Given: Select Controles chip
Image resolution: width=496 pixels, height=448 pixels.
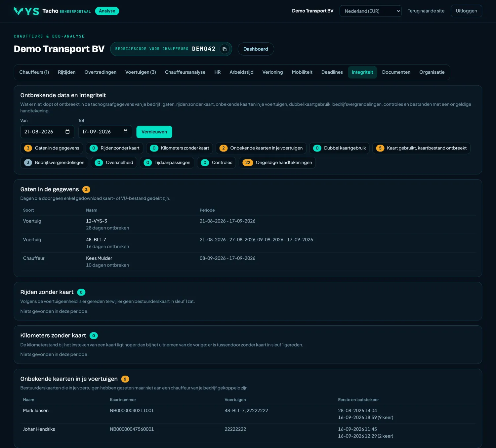Looking at the screenshot, I should coord(217,163).
